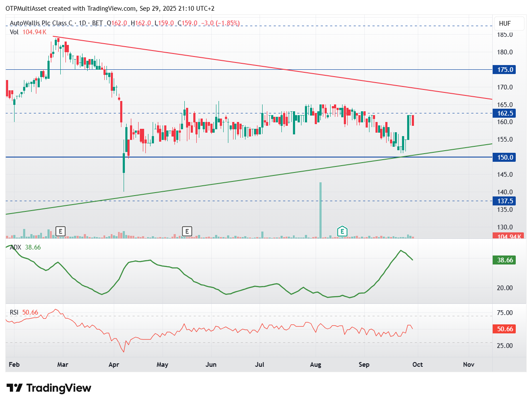Select the green ascending trendline
532x404 pixels.
click(248, 179)
